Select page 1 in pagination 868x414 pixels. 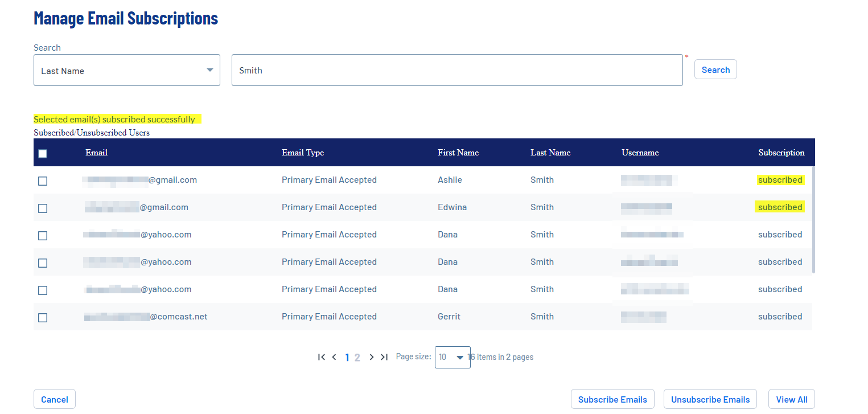pyautogui.click(x=347, y=358)
